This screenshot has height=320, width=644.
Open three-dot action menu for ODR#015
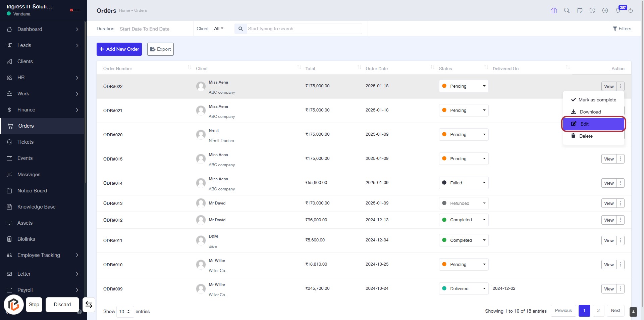(x=621, y=159)
